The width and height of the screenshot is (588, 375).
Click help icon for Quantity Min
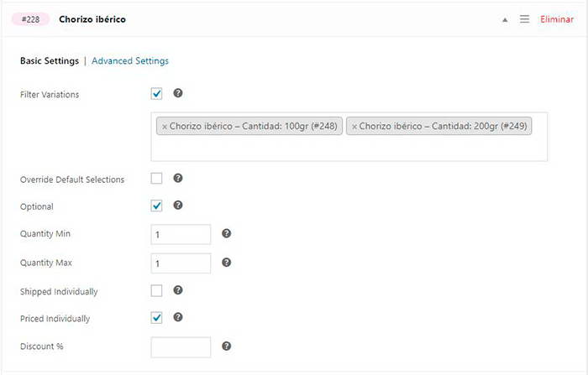click(226, 234)
